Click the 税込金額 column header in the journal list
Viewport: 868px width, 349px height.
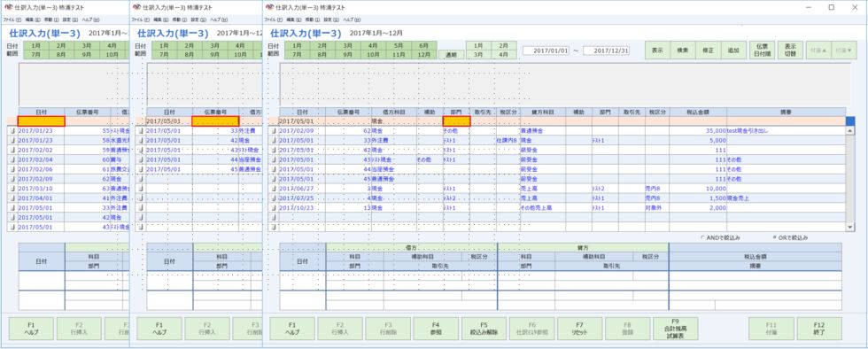pyautogui.click(x=698, y=112)
